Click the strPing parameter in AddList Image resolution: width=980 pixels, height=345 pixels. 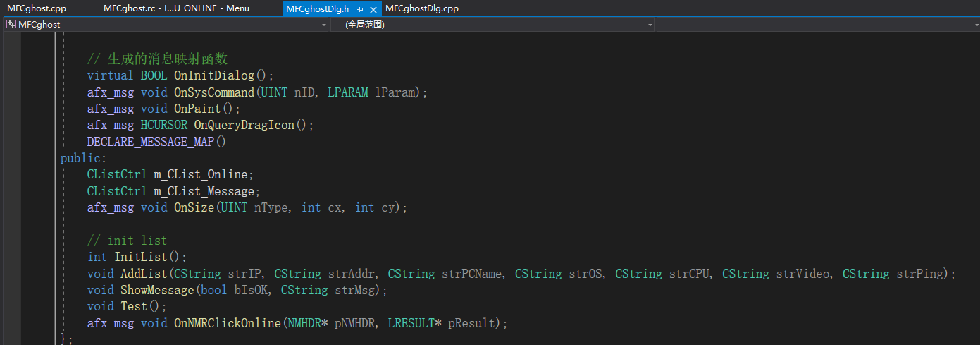pyautogui.click(x=919, y=273)
